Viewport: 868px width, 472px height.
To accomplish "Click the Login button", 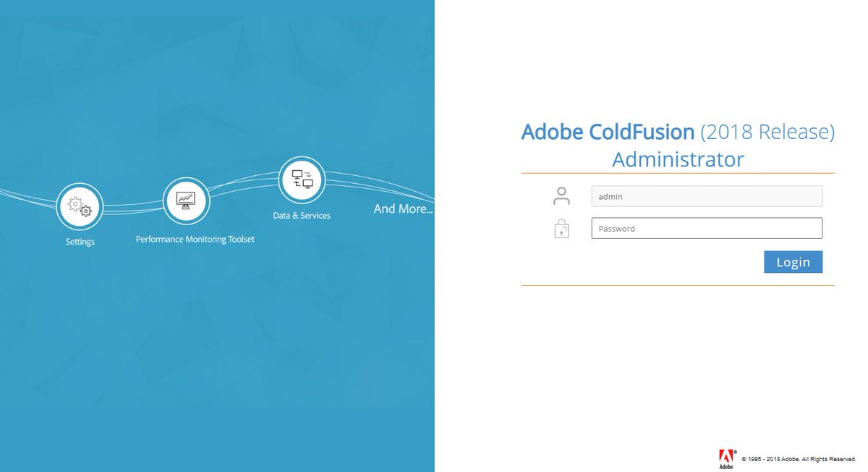I will 793,262.
